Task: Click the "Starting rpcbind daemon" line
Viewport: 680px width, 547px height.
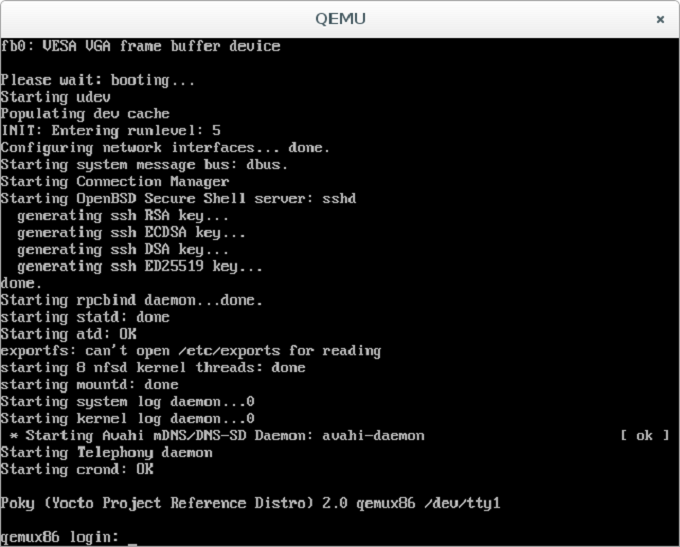Action: [131, 300]
